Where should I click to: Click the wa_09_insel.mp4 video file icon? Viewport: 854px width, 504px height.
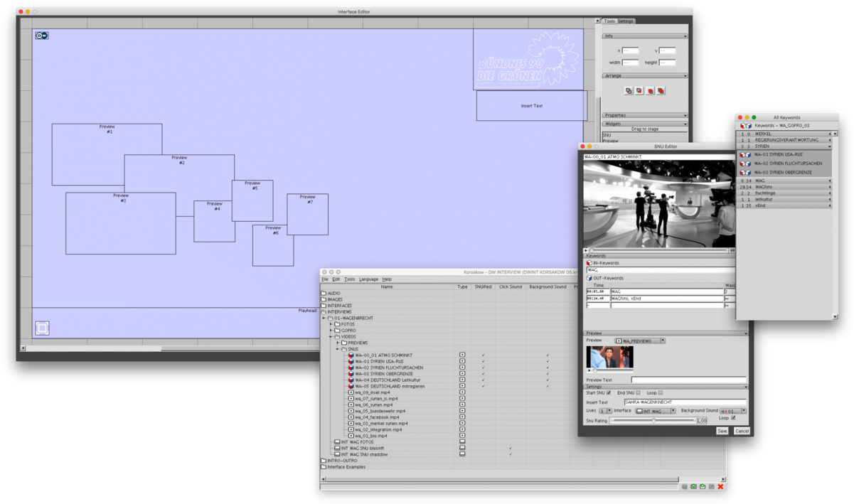[x=351, y=392]
